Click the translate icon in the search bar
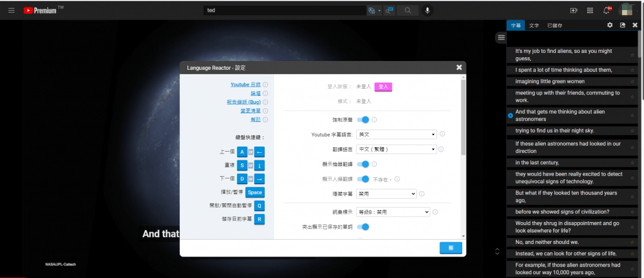Screen dimensions: 644x278 point(372,11)
